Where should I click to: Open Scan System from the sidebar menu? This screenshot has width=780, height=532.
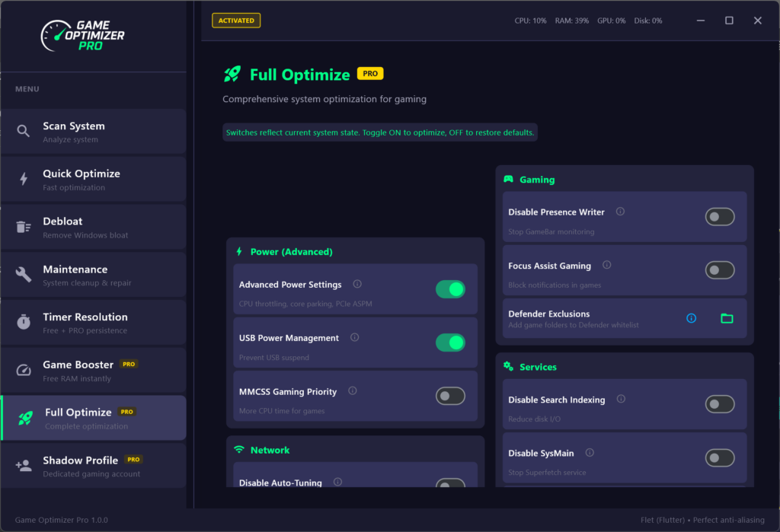(94, 132)
